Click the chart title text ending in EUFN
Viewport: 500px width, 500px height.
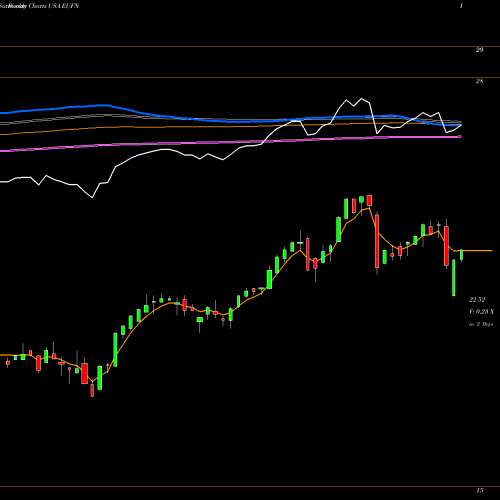tap(40, 6)
